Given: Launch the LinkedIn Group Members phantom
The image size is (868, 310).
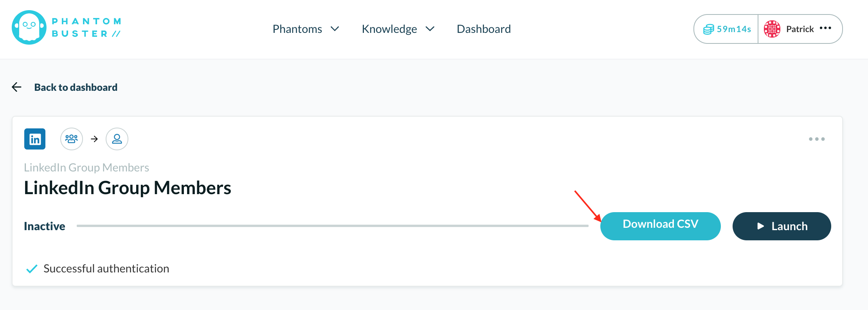Looking at the screenshot, I should pos(782,226).
